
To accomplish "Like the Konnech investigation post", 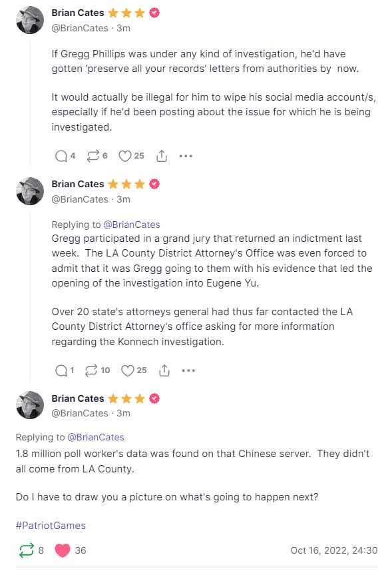I will coord(127,370).
